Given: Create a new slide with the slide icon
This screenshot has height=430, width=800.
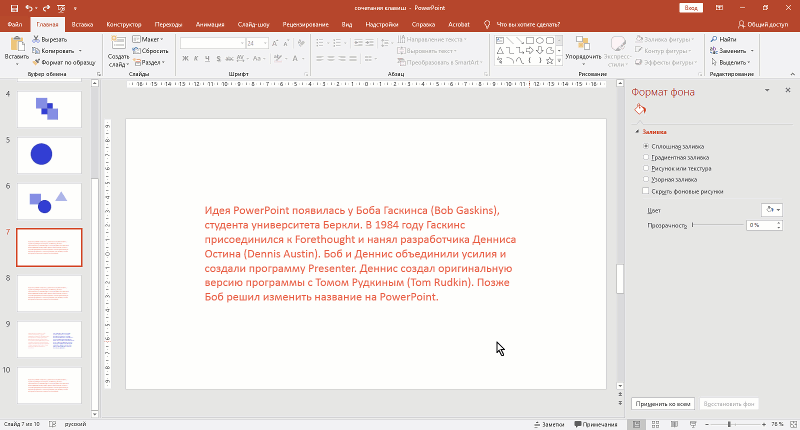Looking at the screenshot, I should click(118, 44).
